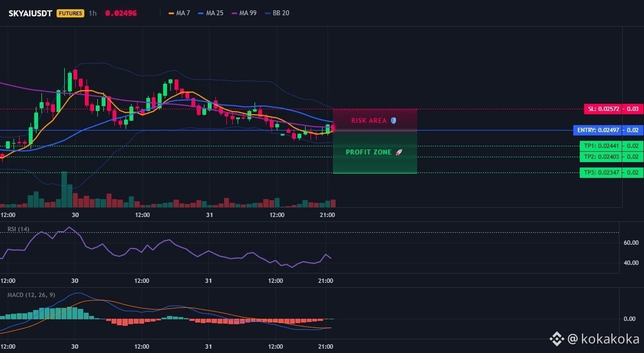The image size is (644, 353).
Task: Click the PROFIT ZONE label
Action: coord(368,152)
